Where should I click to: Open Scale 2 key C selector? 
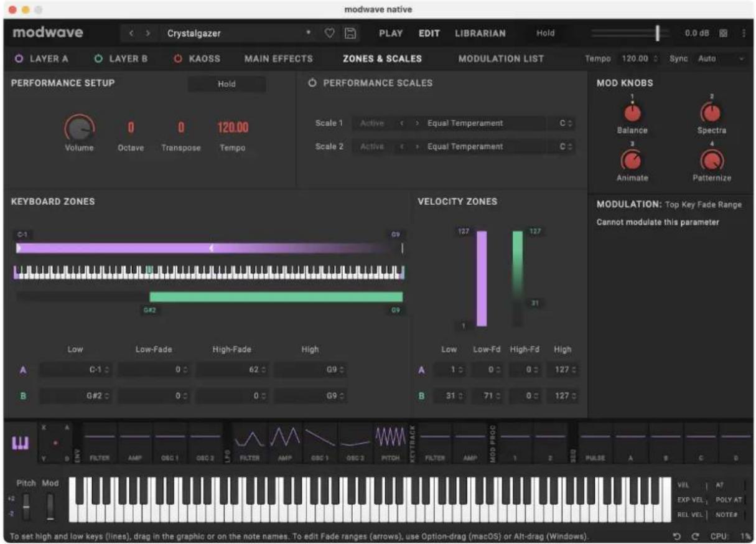pyautogui.click(x=565, y=147)
